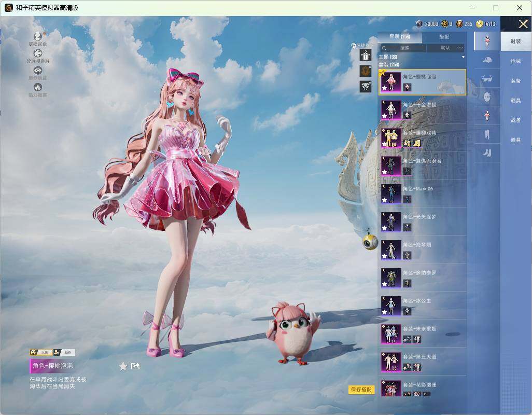
Task: Click the currency icon showing 0
Action: click(444, 24)
